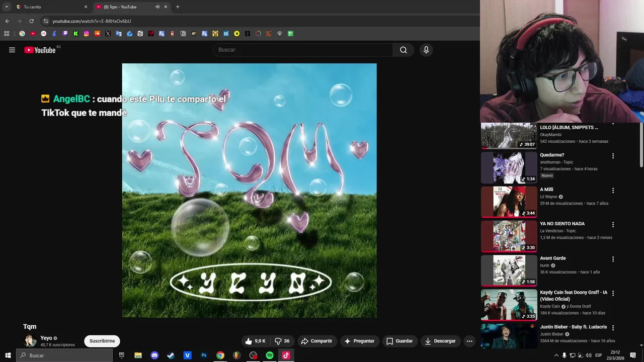
Task: Open Steam from the taskbar
Action: 171,355
